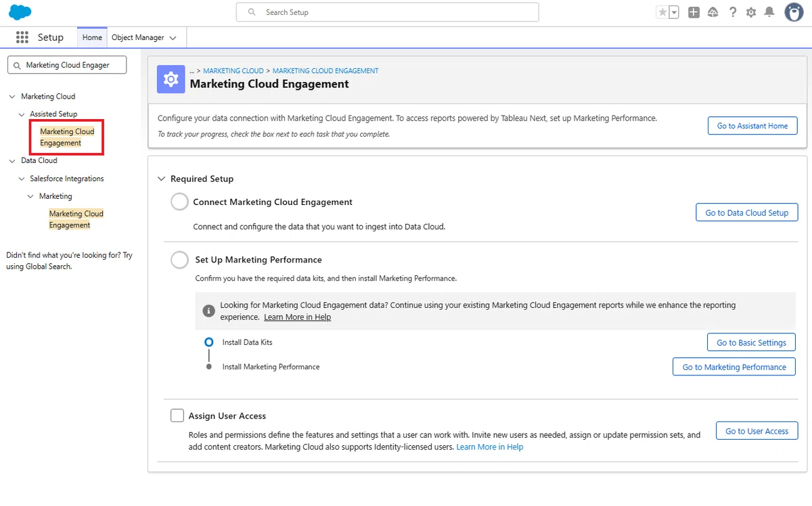
Task: Collapse the Marketing Cloud tree node
Action: [12, 97]
